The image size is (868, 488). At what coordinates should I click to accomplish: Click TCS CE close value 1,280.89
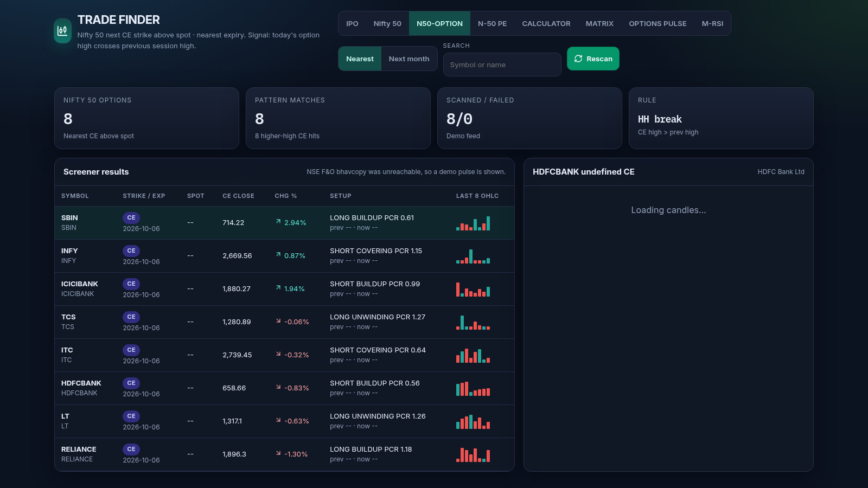click(x=237, y=322)
